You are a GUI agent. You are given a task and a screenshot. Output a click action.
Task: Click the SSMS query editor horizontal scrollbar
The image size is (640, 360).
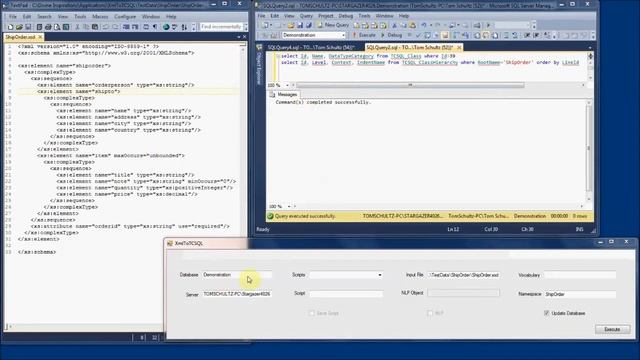(410, 85)
